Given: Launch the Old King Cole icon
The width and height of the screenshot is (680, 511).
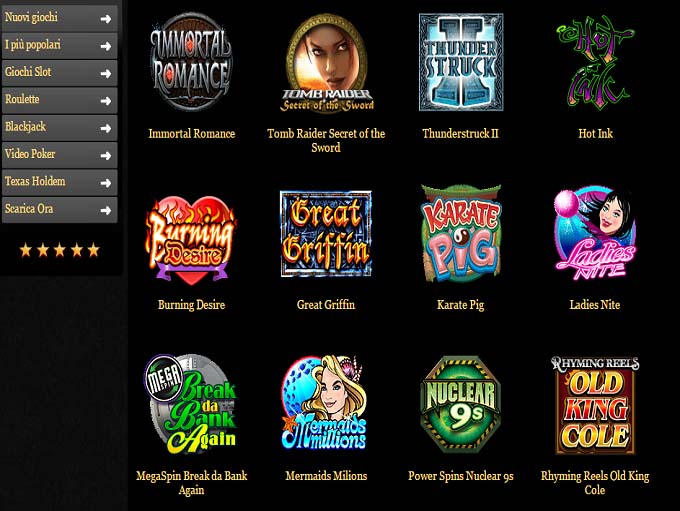Looking at the screenshot, I should (x=595, y=405).
